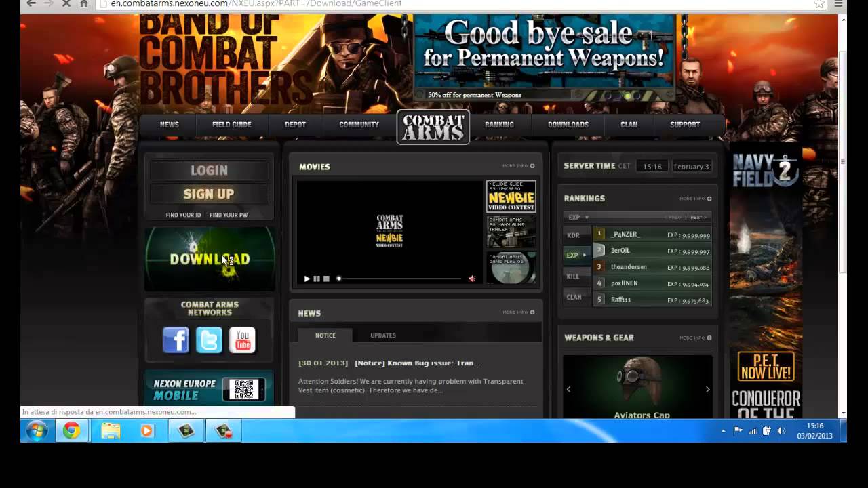
Task: Bookmark this page with the star icon
Action: point(818,3)
